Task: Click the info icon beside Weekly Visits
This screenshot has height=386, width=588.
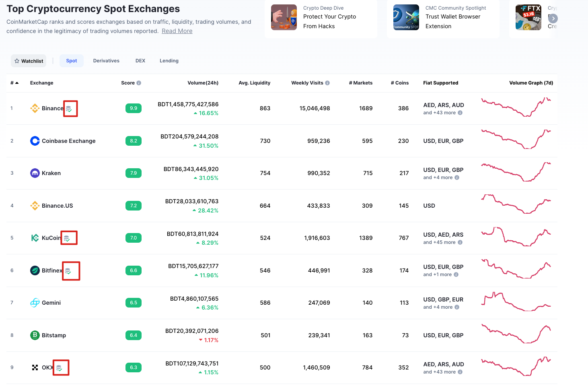Action: pyautogui.click(x=327, y=83)
